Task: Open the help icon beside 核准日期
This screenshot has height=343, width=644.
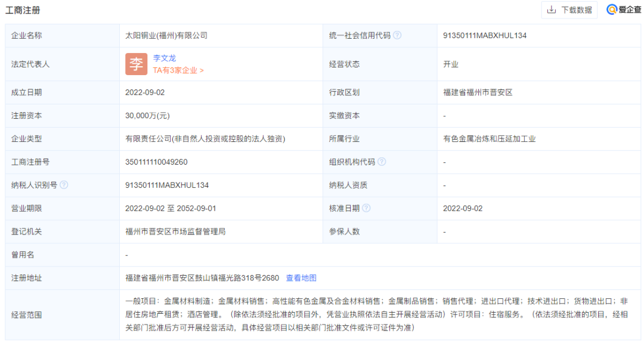Action: pyautogui.click(x=366, y=208)
